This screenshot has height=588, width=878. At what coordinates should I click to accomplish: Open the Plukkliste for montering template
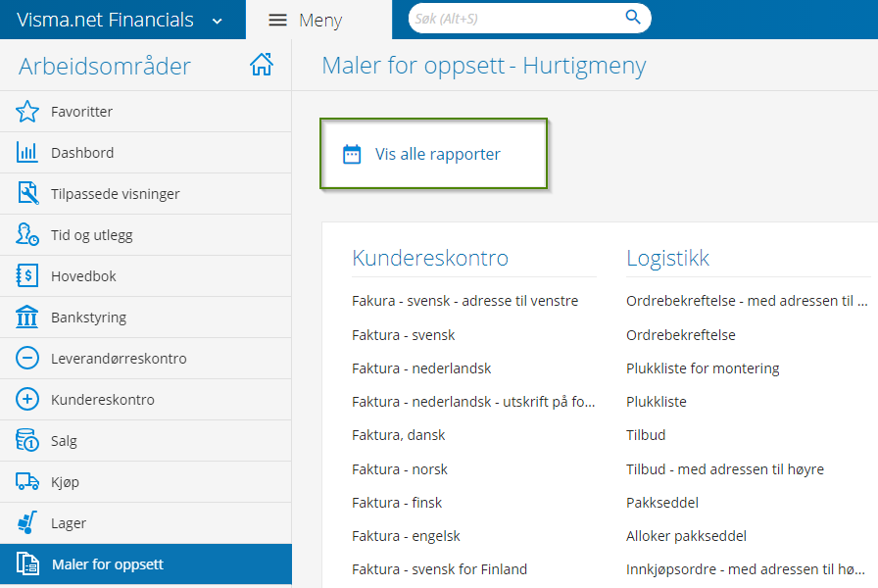coord(703,368)
